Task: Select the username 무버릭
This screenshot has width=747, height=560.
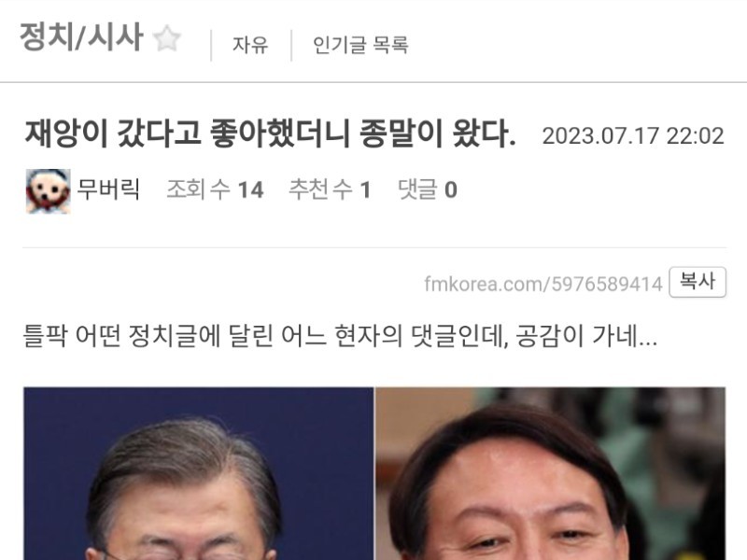Action: 108,189
